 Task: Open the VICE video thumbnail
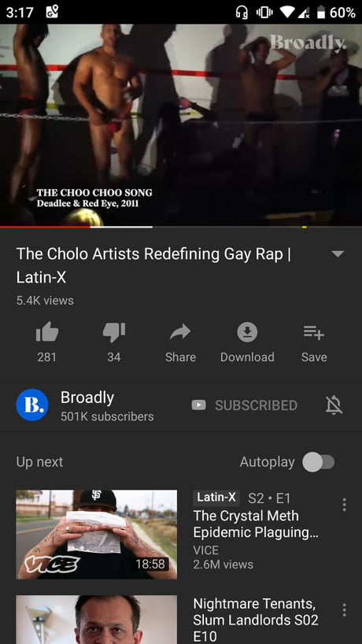(97, 535)
